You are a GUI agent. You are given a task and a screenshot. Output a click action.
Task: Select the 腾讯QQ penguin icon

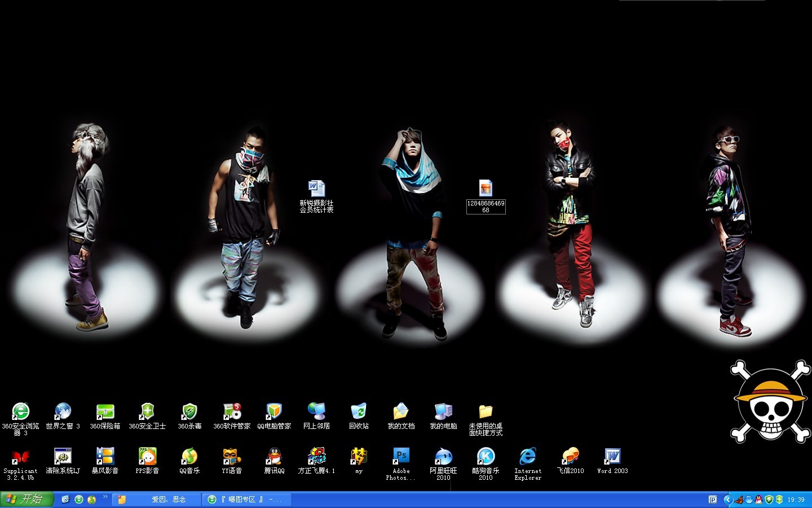tap(274, 461)
